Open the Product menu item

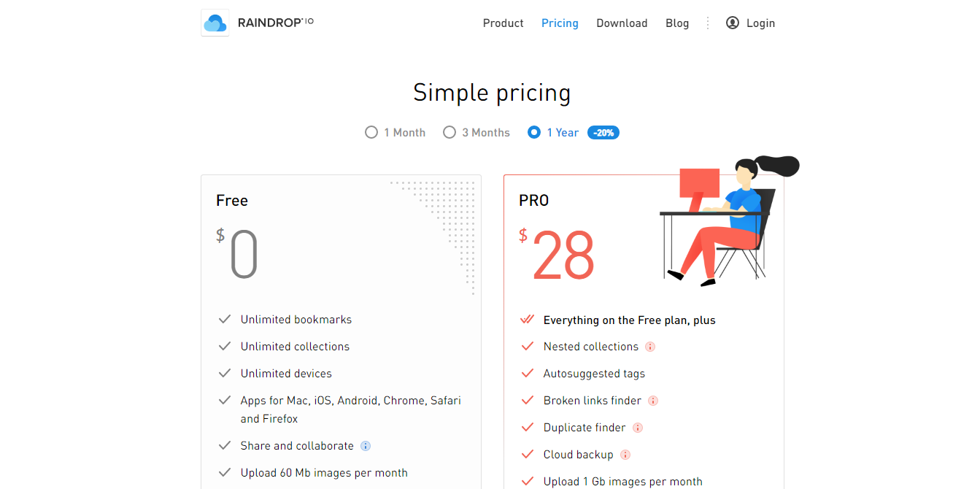point(503,23)
